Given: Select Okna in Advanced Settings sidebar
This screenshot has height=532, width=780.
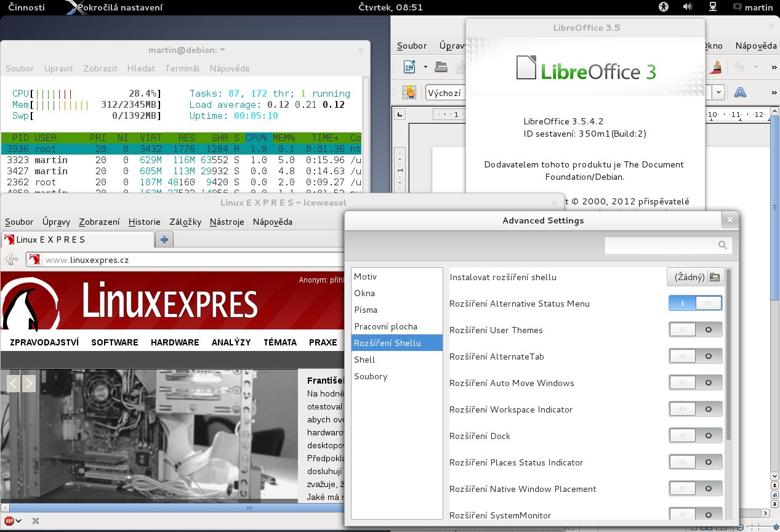Looking at the screenshot, I should click(397, 293).
